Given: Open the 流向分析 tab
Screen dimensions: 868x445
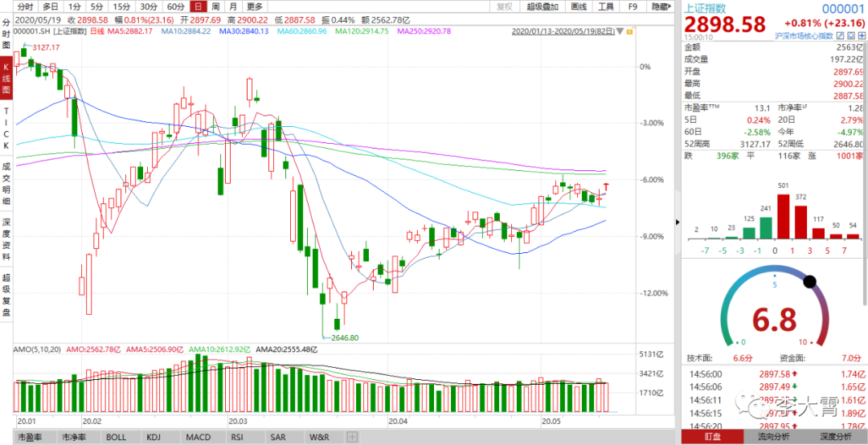Looking at the screenshot, I should click(774, 437).
